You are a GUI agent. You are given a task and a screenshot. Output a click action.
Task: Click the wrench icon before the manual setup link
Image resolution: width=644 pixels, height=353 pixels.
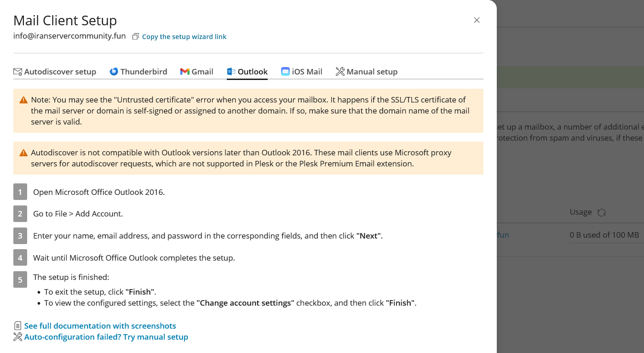(x=17, y=336)
